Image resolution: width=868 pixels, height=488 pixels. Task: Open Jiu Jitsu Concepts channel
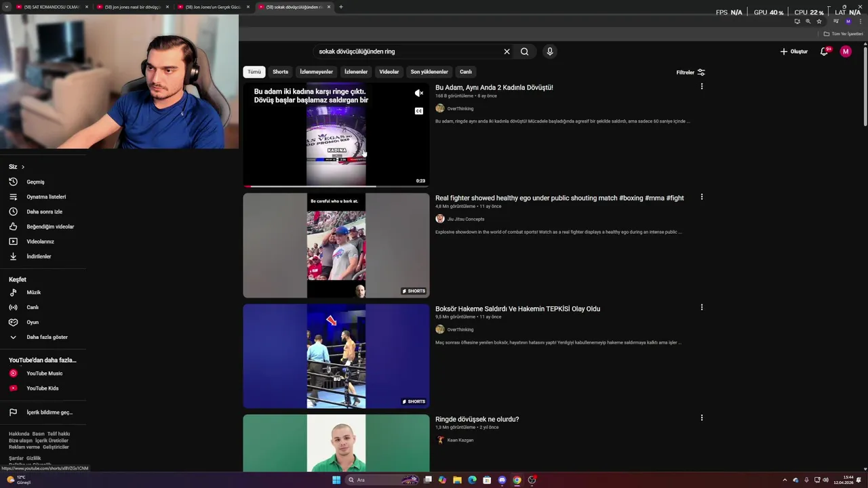tap(466, 219)
